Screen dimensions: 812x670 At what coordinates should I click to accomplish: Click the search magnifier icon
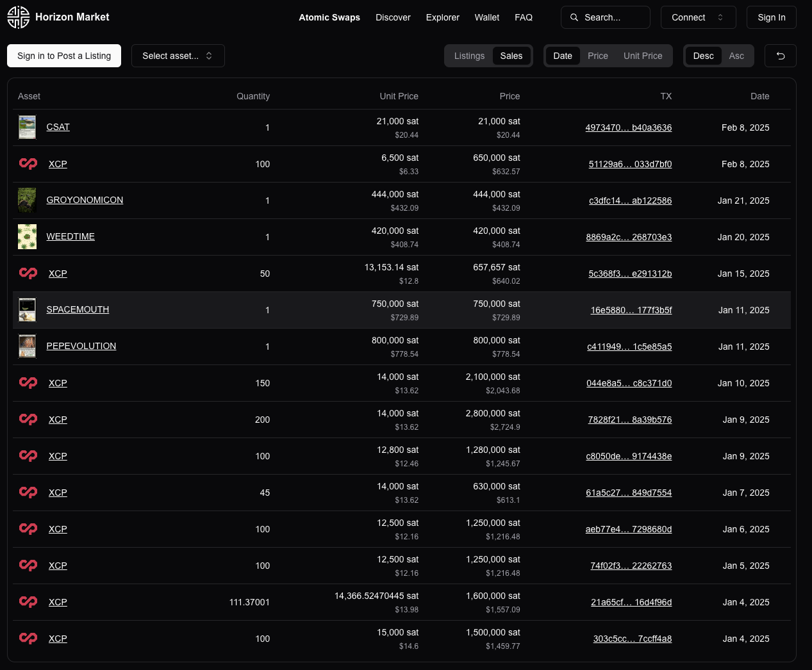pos(574,17)
